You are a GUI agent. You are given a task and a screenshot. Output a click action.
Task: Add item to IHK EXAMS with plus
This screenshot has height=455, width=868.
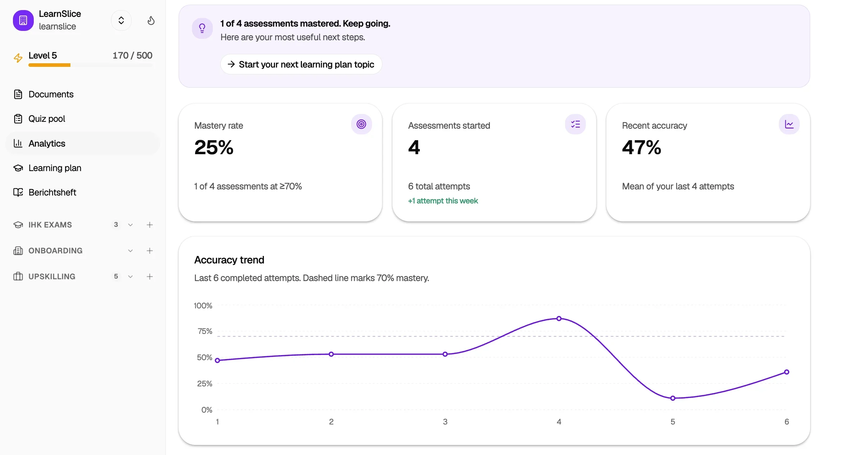[x=150, y=225]
